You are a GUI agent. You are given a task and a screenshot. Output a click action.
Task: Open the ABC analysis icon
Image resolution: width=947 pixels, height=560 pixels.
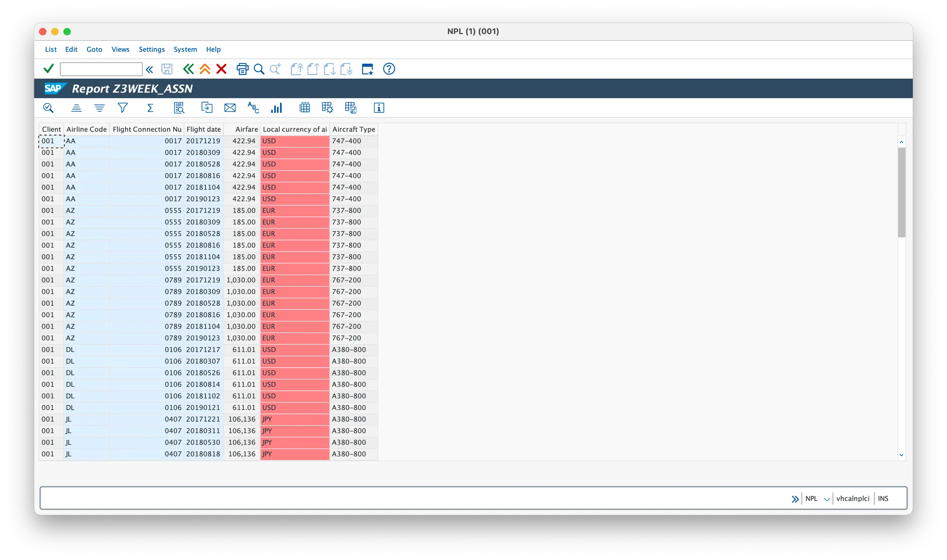coord(253,108)
